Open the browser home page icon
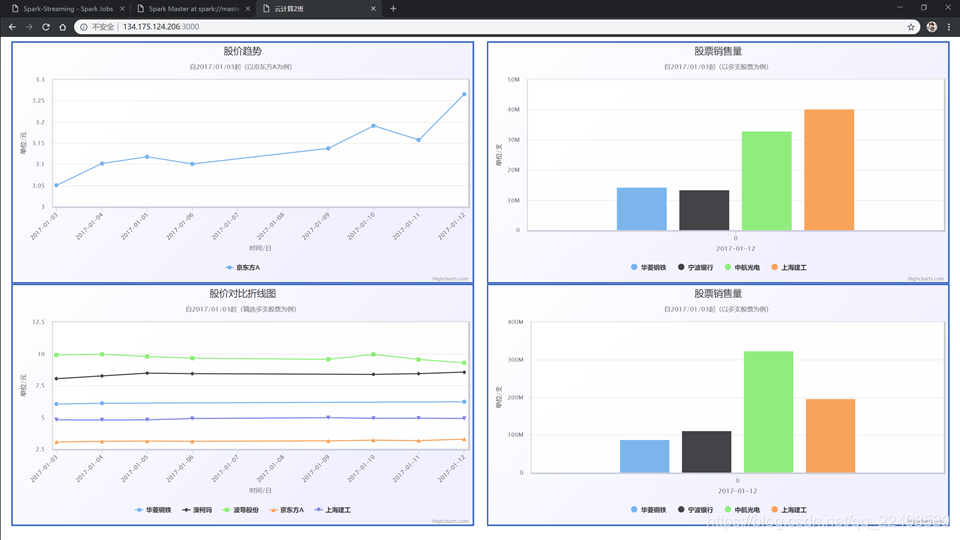The height and width of the screenshot is (540, 960). [62, 27]
